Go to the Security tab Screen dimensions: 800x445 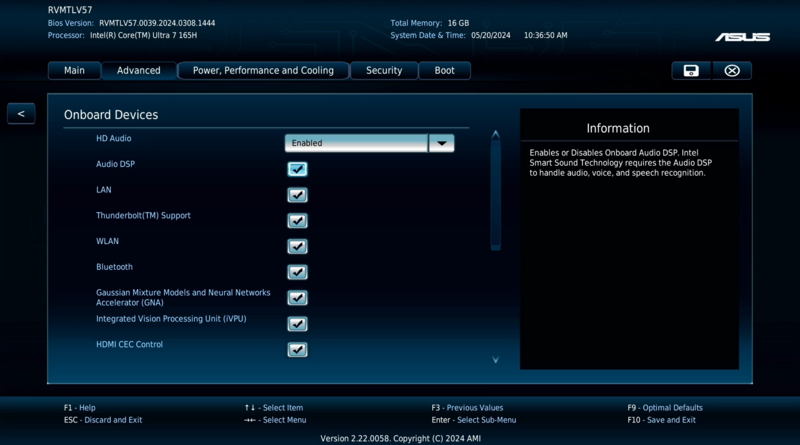click(384, 70)
